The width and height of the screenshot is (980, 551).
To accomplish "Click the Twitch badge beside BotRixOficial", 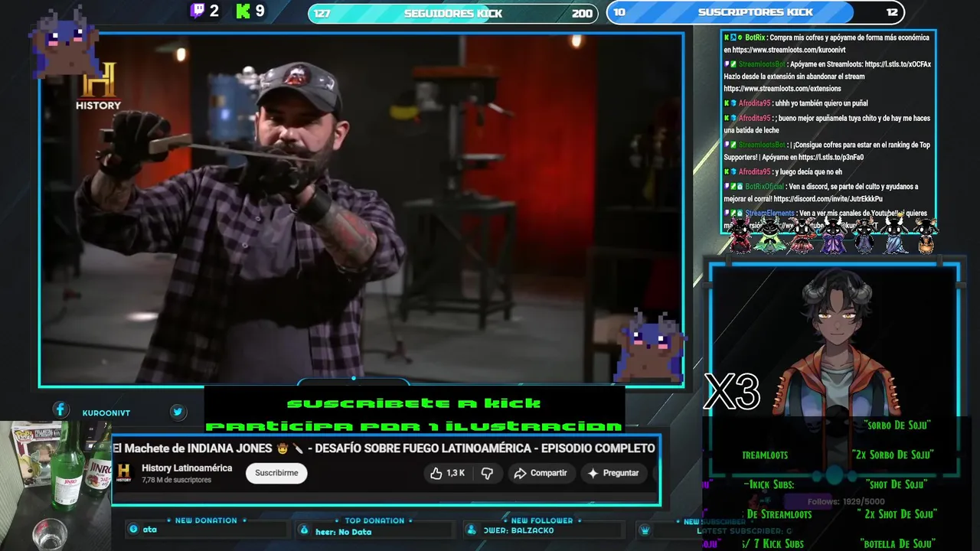I will (727, 187).
